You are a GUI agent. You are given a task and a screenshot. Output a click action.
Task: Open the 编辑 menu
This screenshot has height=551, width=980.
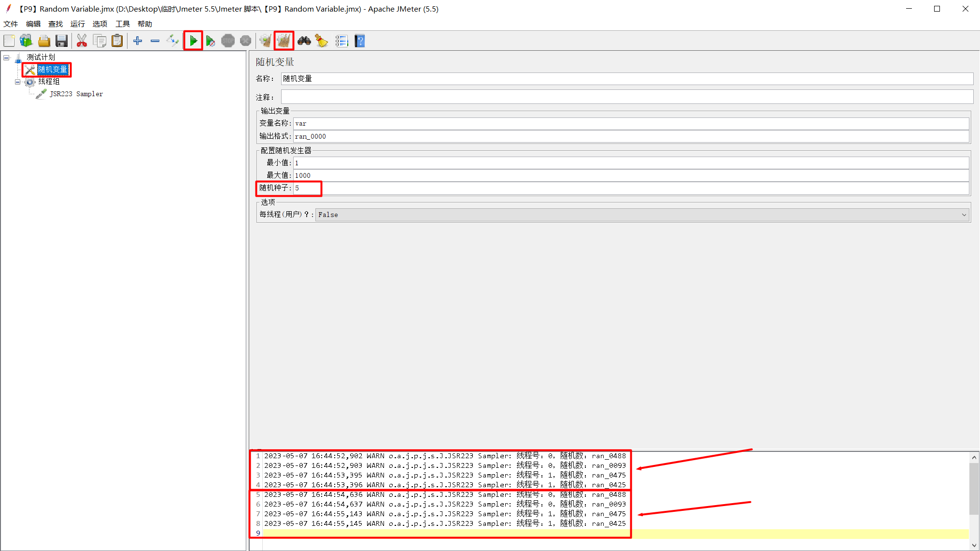point(33,24)
